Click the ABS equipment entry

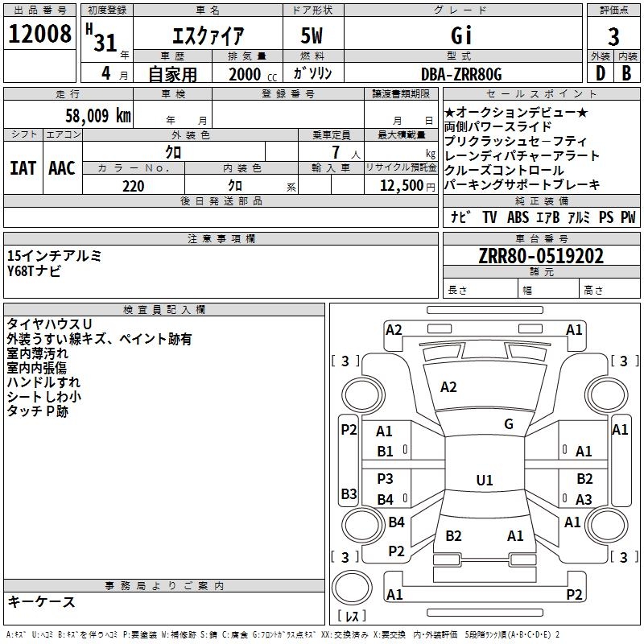(518, 217)
